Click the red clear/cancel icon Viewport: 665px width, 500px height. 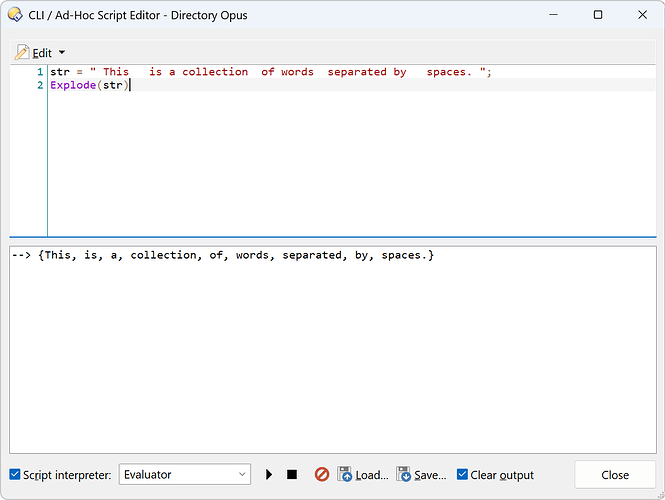[322, 475]
